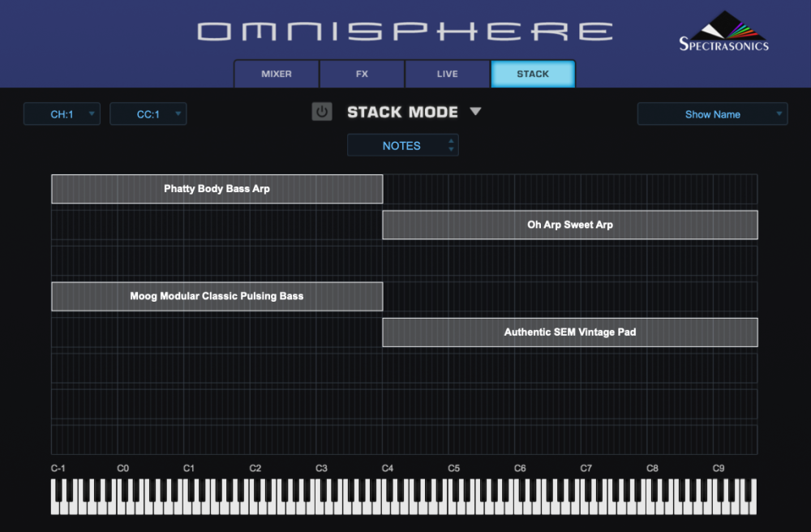Screen dimensions: 811x532
Task: Switch to the MIXER tab
Action: pyautogui.click(x=277, y=74)
